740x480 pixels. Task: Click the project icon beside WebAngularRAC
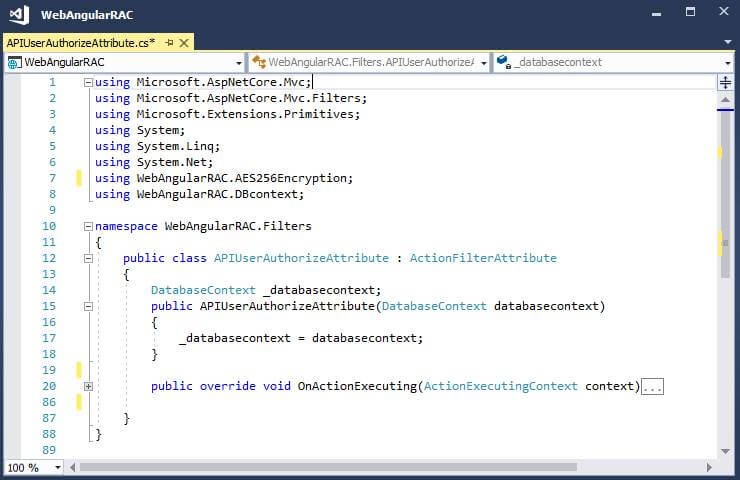pos(15,62)
